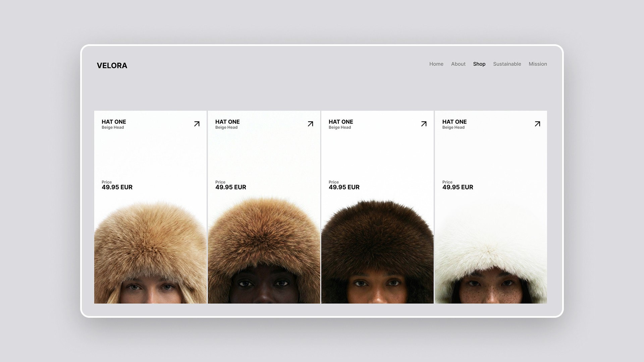The image size is (644, 362).
Task: Click arrow icon on first hat card
Action: [x=197, y=124]
